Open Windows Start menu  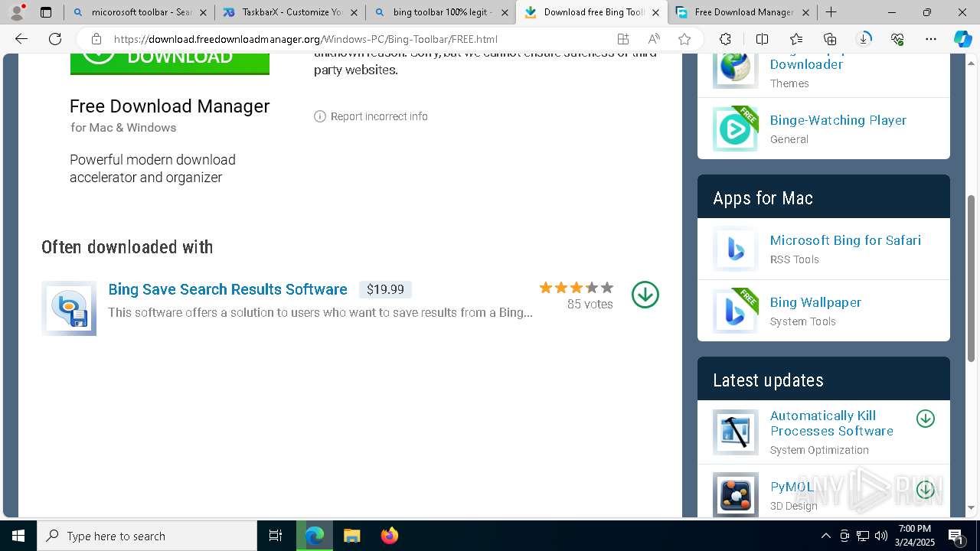(18, 536)
